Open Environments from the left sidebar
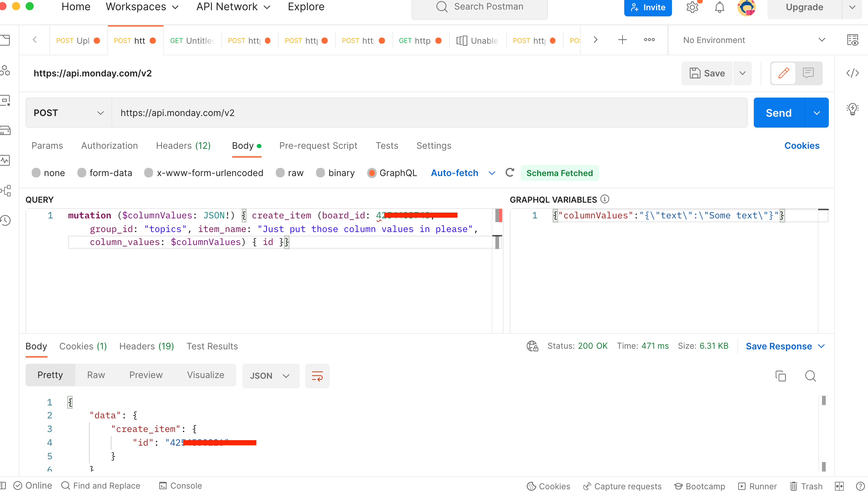The height and width of the screenshot is (491, 868). pyautogui.click(x=5, y=100)
